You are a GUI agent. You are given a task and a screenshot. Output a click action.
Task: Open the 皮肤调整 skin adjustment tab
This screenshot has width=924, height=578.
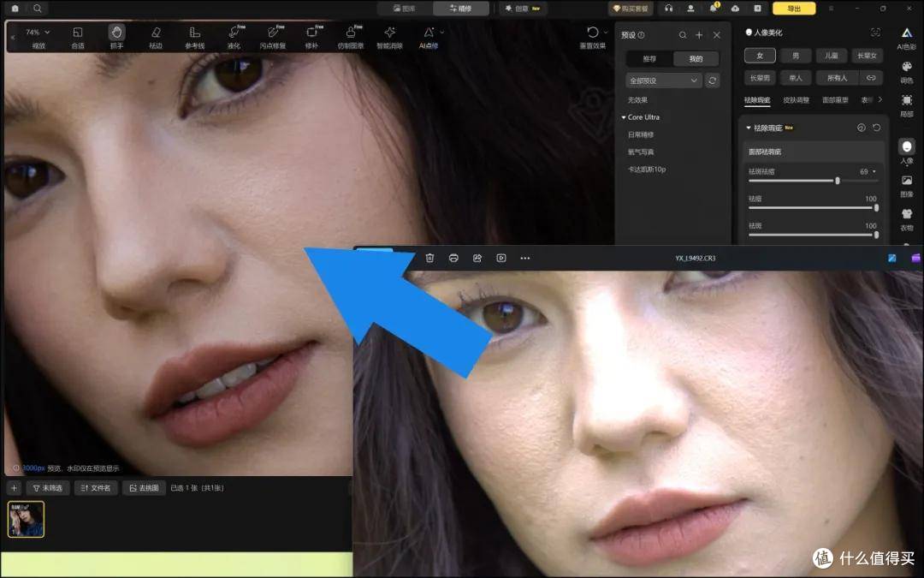coord(797,100)
